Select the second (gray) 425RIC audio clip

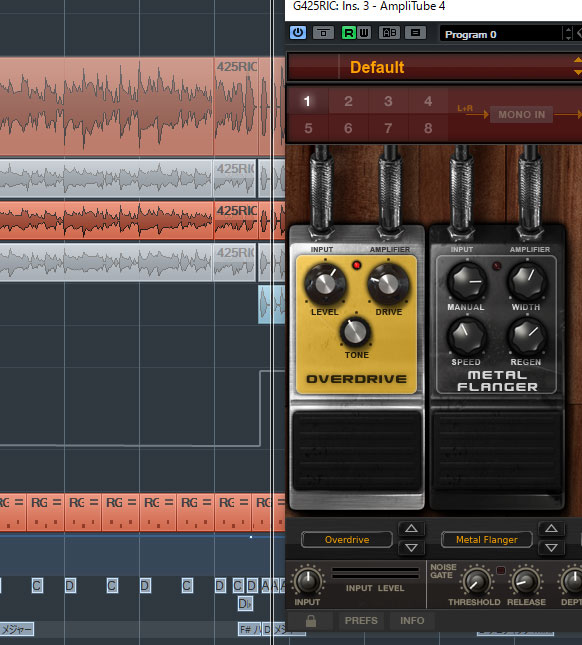(x=235, y=179)
